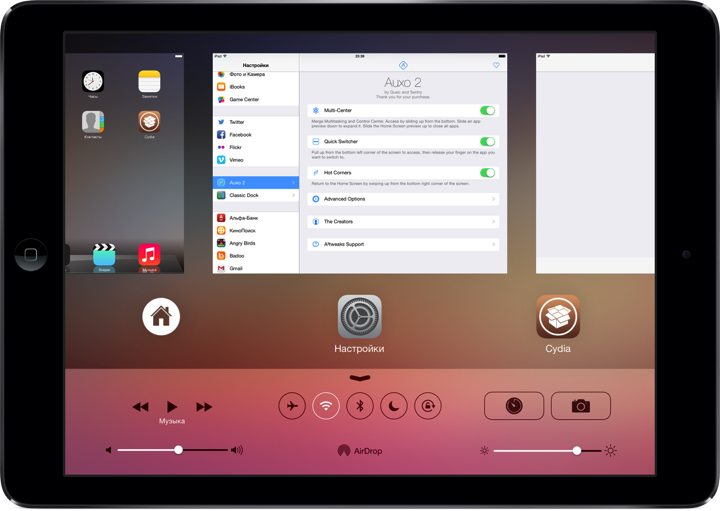Open the Timer shortcut
Viewport: 720px width, 511px height.
tap(514, 406)
